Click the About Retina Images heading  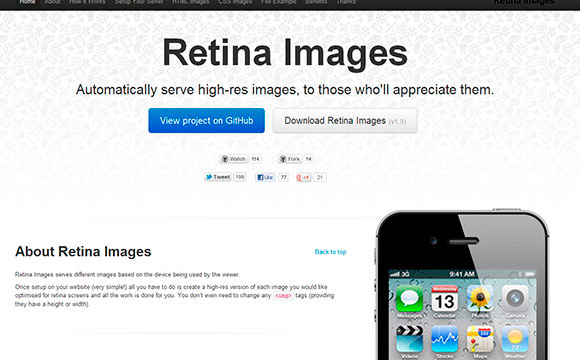click(83, 252)
